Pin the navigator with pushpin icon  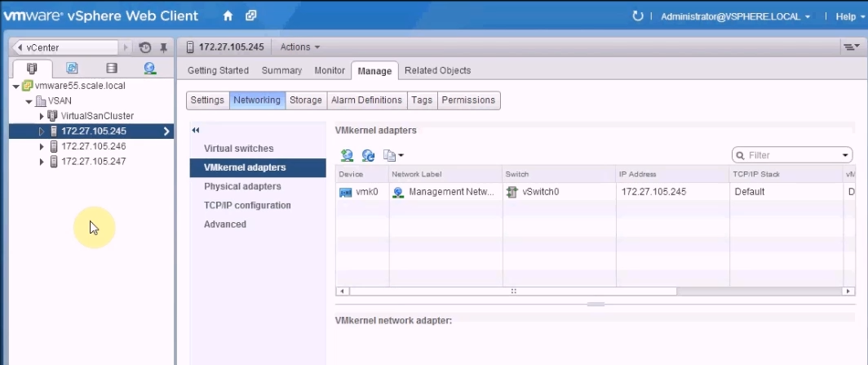tap(163, 47)
